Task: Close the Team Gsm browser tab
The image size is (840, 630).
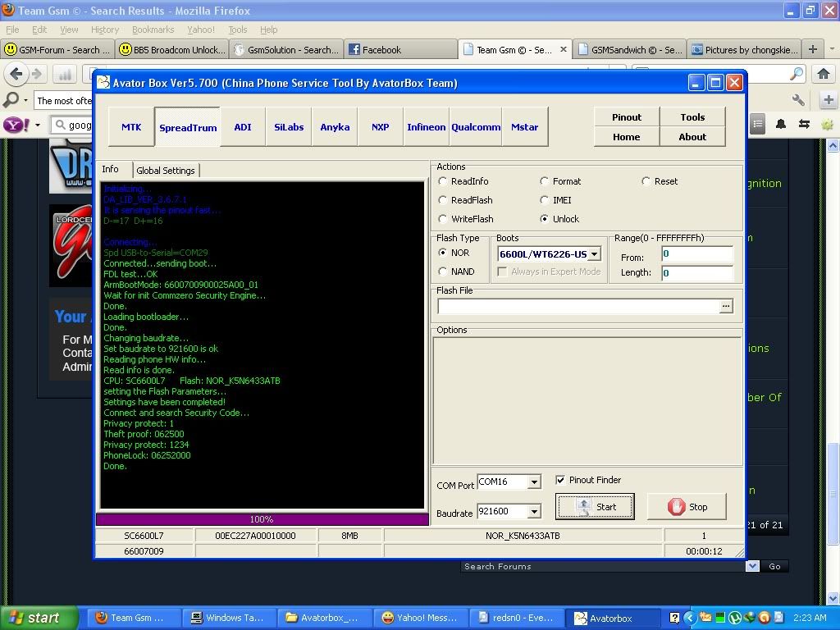Action: pyautogui.click(x=564, y=49)
